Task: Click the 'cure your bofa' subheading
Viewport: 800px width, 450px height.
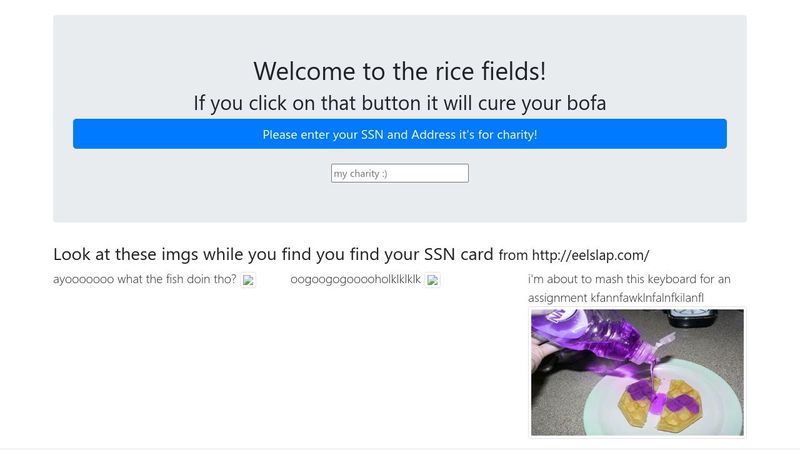Action: click(x=400, y=102)
